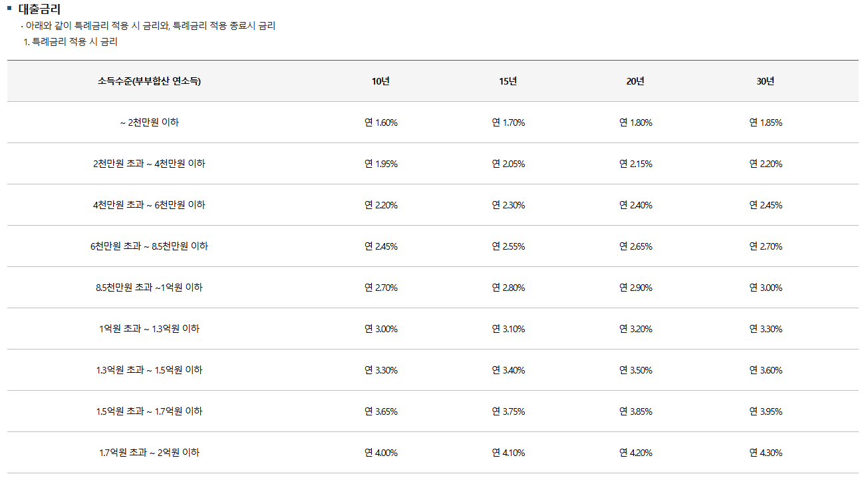Select the 6천만원 초과 ~ 8.5천만원 이하 row label

point(149,246)
